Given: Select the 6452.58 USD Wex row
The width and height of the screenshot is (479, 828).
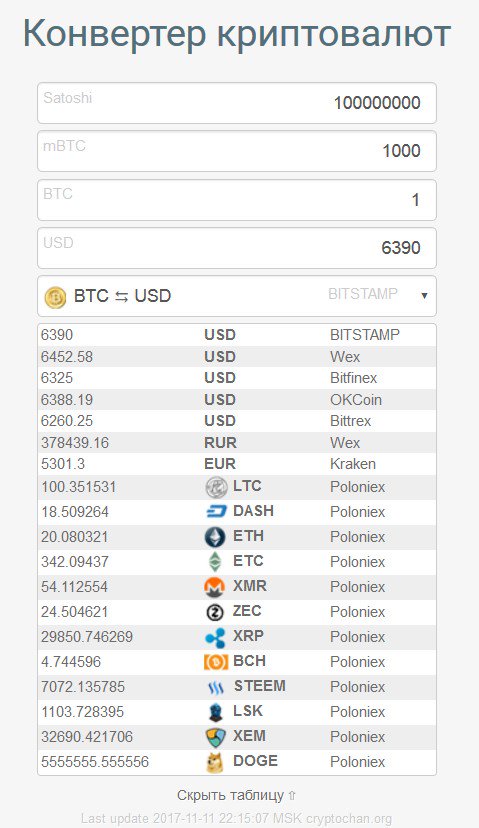Looking at the screenshot, I should pos(237,356).
